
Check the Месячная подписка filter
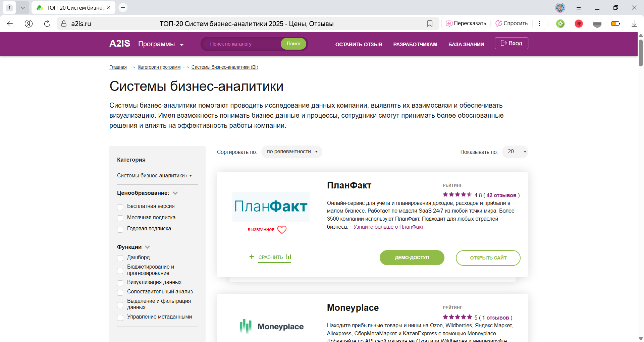[x=120, y=218]
